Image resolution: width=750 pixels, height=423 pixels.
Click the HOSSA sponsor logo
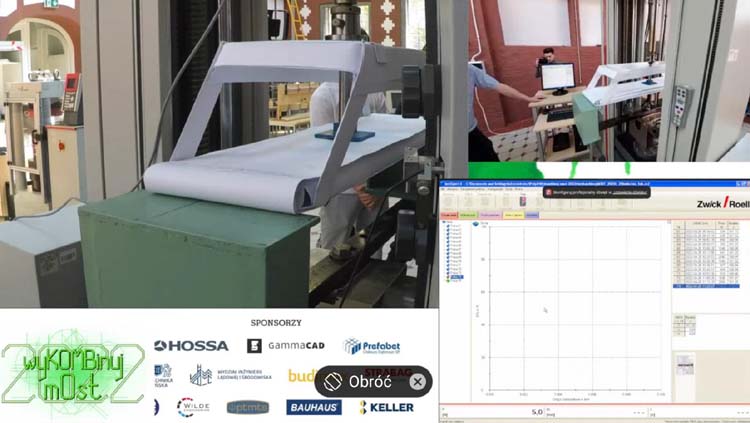click(191, 346)
